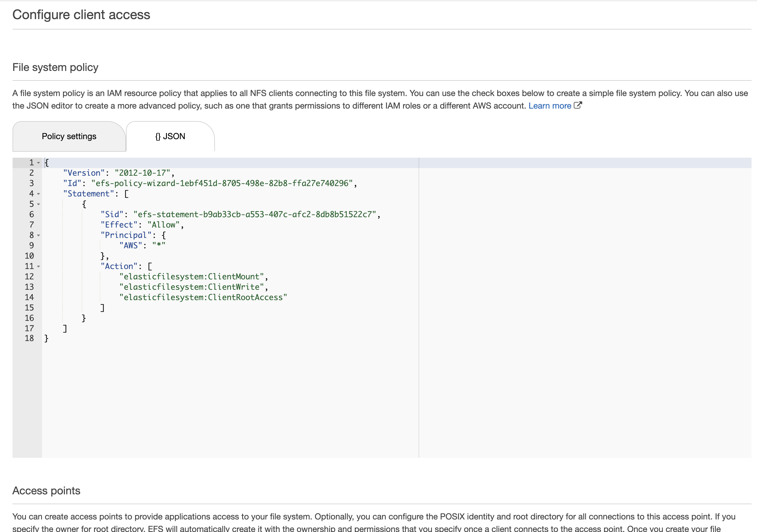Click the elasticfilesystem:ClientMount action line
Image resolution: width=757 pixels, height=532 pixels.
[x=191, y=277]
